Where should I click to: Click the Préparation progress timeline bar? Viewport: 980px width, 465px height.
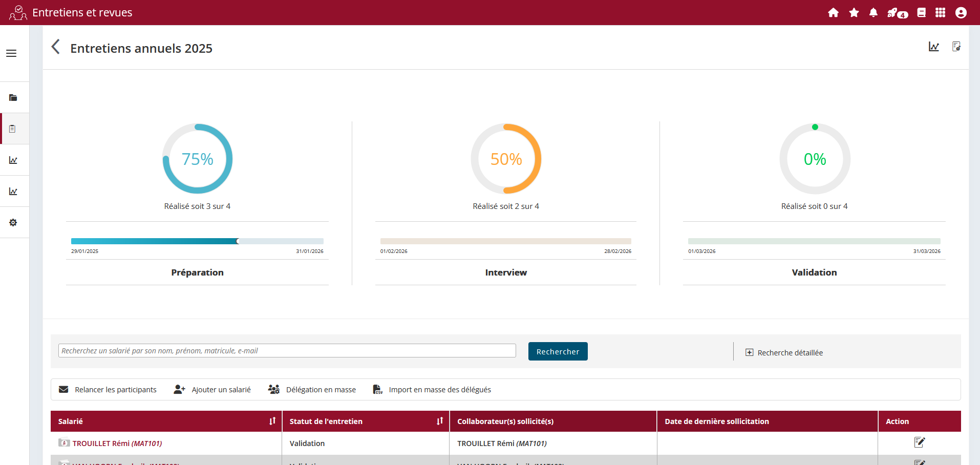point(197,241)
